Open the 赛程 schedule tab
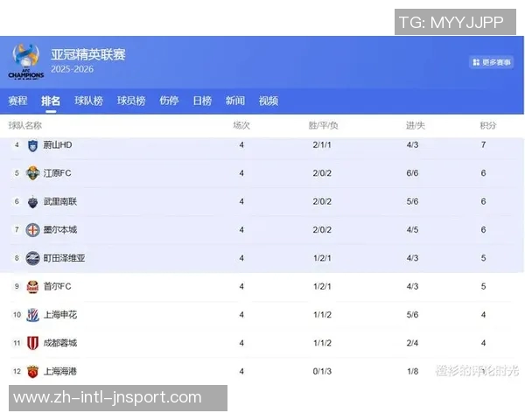Viewport: 525px width, 420px height. 17,101
